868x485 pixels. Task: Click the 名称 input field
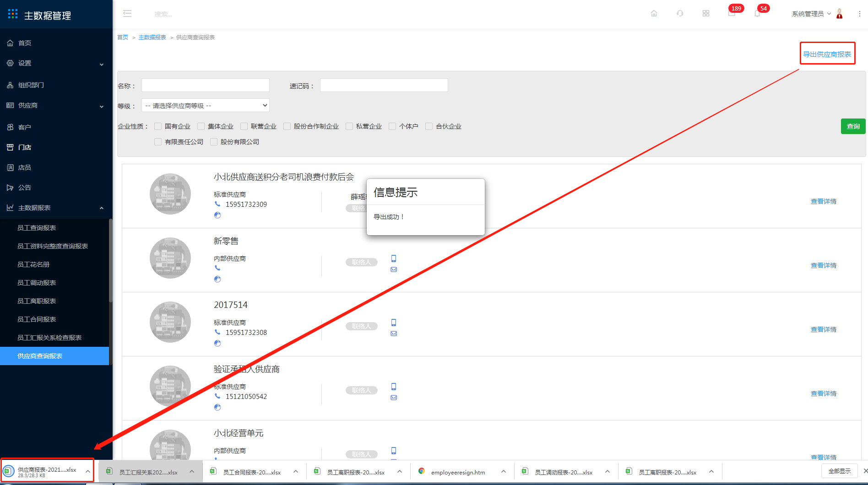coord(206,85)
